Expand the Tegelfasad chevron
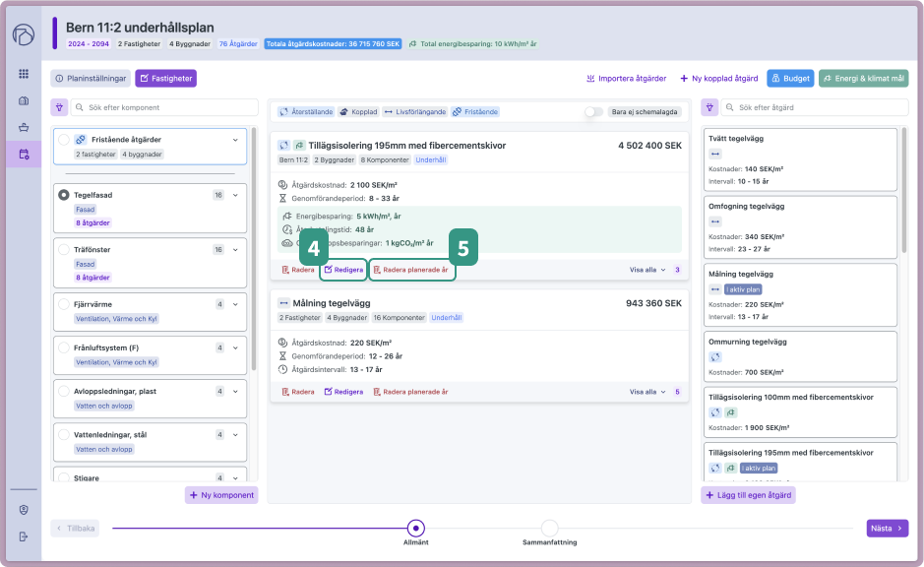Viewport: 924px width, 567px height. [235, 195]
